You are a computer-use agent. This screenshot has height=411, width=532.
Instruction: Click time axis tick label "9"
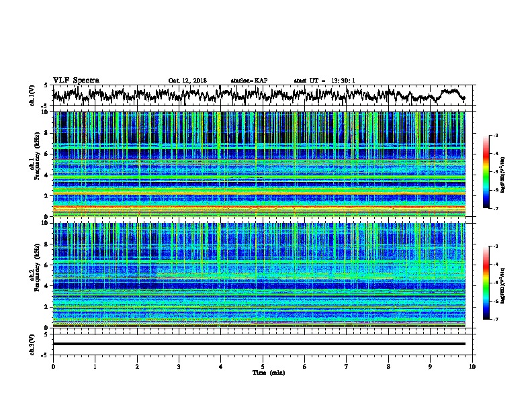(x=430, y=367)
